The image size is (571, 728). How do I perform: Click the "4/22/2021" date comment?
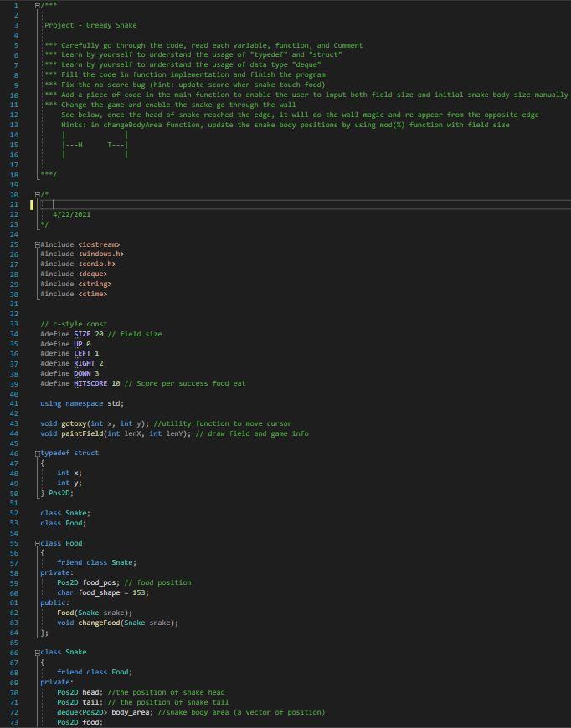[71, 214]
